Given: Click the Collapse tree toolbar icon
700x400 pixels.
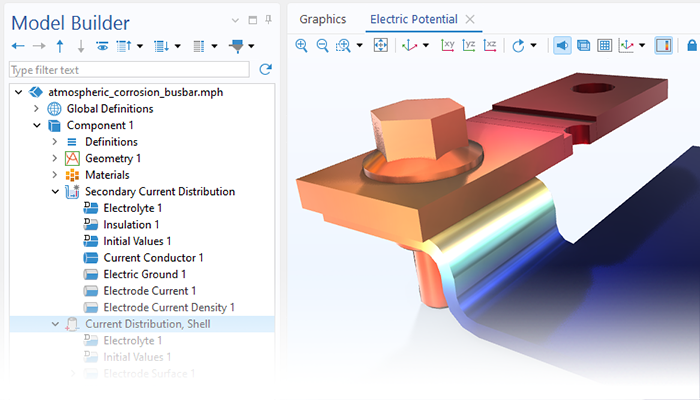Looking at the screenshot, I should coord(124,46).
